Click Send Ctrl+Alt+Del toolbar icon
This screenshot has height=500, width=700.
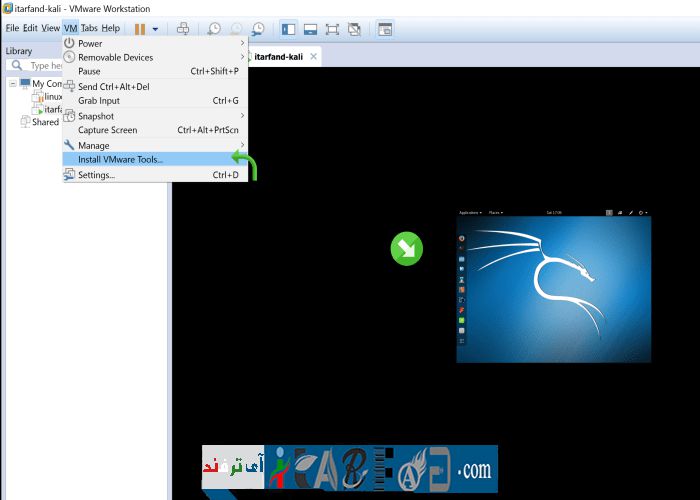click(x=182, y=28)
